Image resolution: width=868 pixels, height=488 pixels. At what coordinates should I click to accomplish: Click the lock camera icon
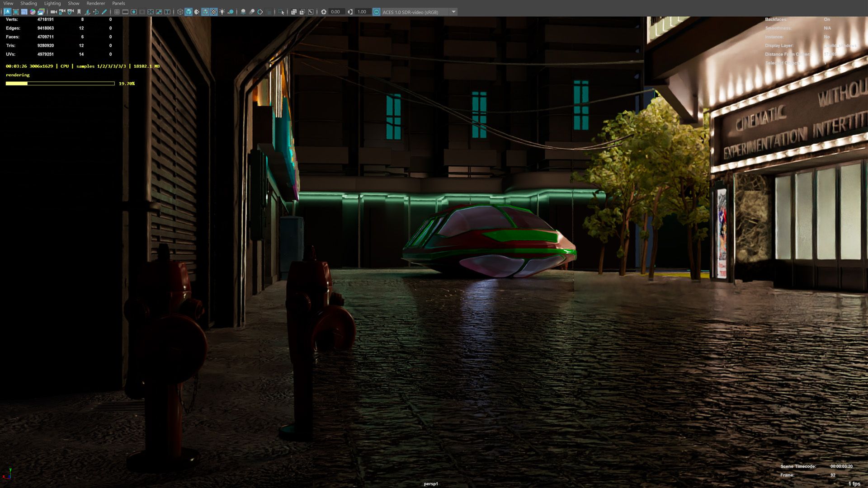coord(62,12)
